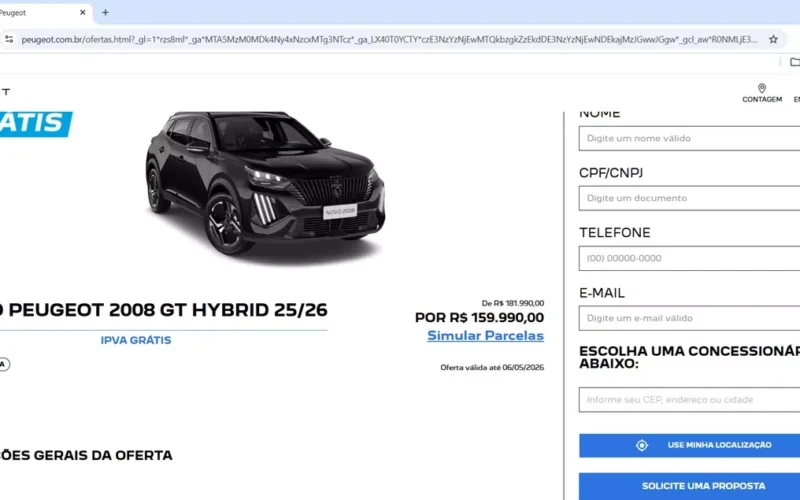Image resolution: width=800 pixels, height=500 pixels.
Task: Open the bookmarks folder icon
Action: tap(794, 62)
